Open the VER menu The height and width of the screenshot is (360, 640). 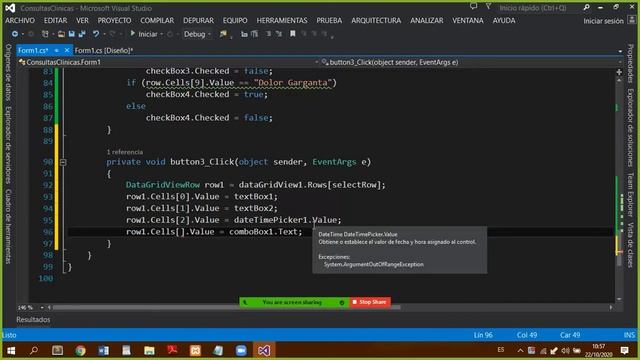point(82,20)
